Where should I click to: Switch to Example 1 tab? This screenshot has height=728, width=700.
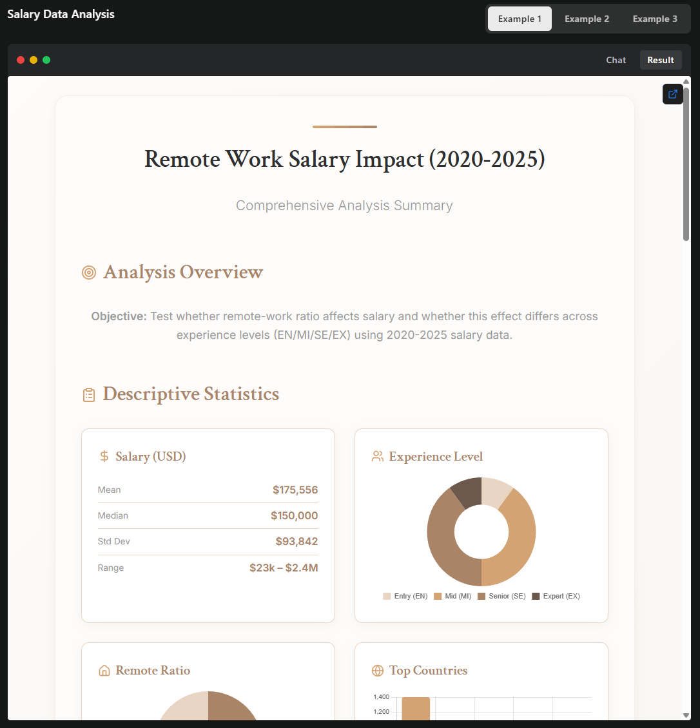pyautogui.click(x=520, y=19)
